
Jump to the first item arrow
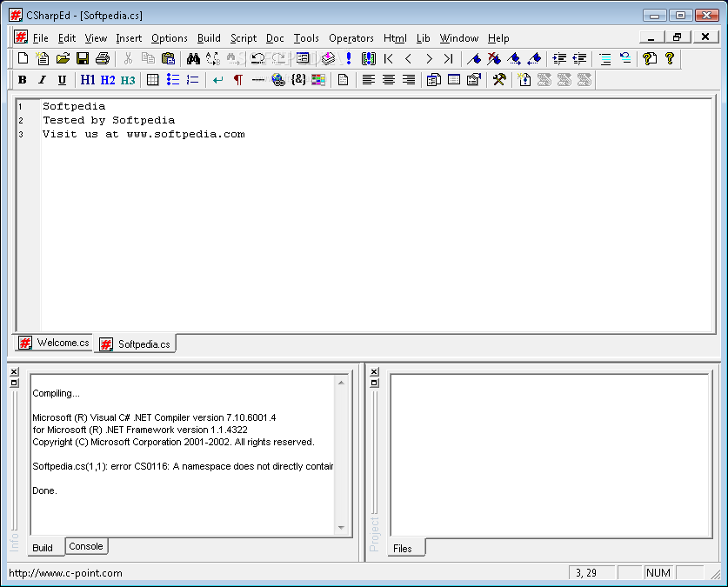389,58
